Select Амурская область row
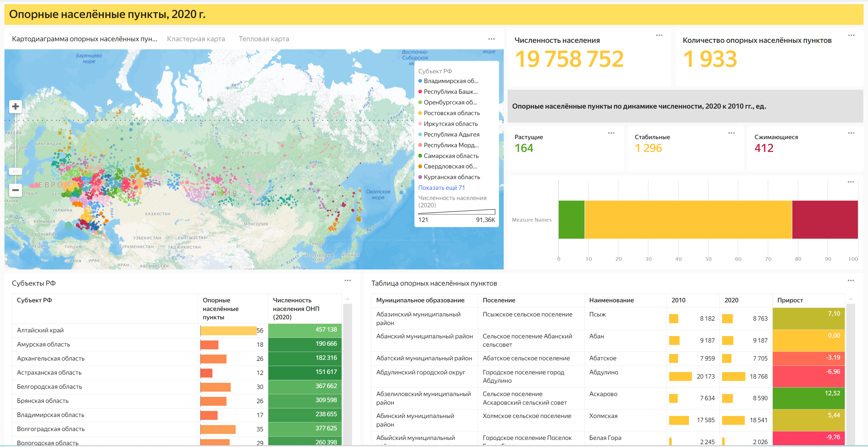The image size is (868, 447). (x=177, y=345)
